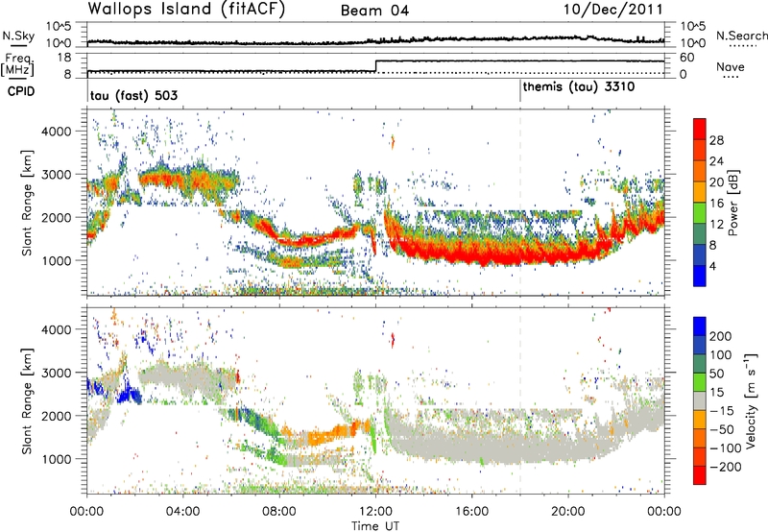
Task: Click power colorbar tick 16
Action: click(x=716, y=204)
